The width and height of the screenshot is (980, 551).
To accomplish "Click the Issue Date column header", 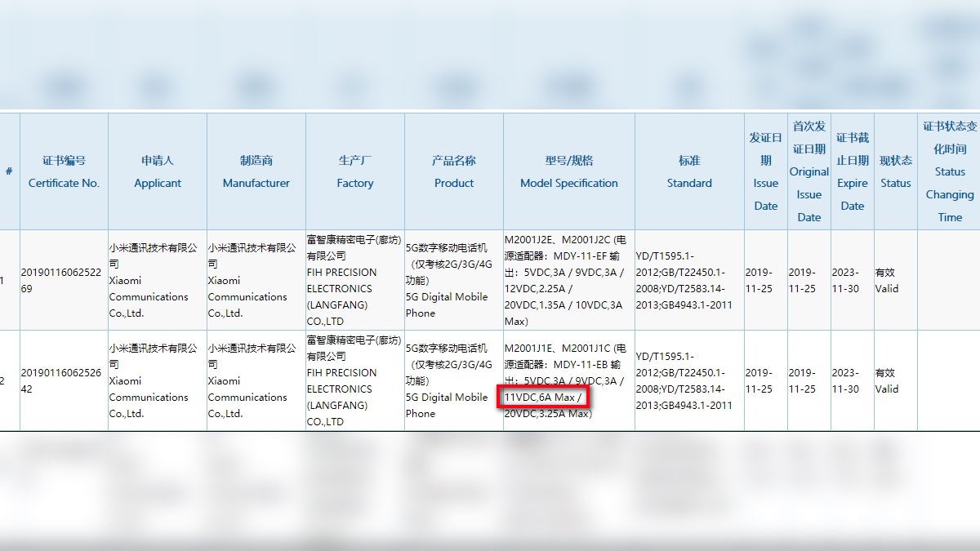I will (x=764, y=171).
